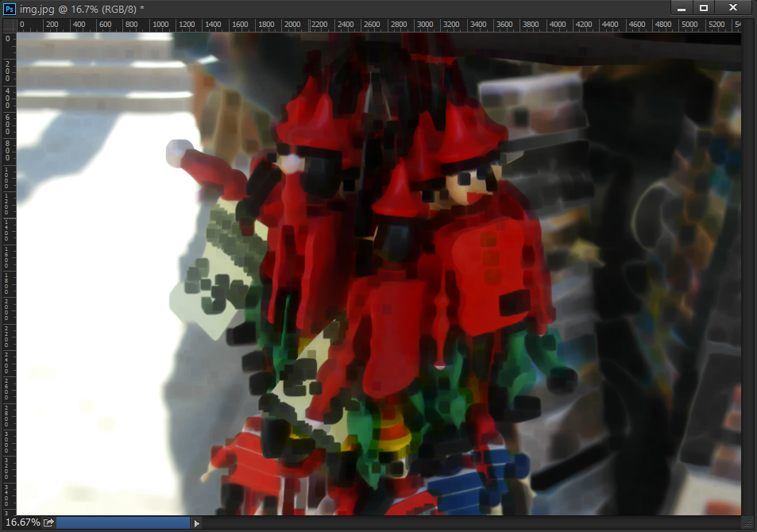Click the share/export icon in status bar

[48, 522]
